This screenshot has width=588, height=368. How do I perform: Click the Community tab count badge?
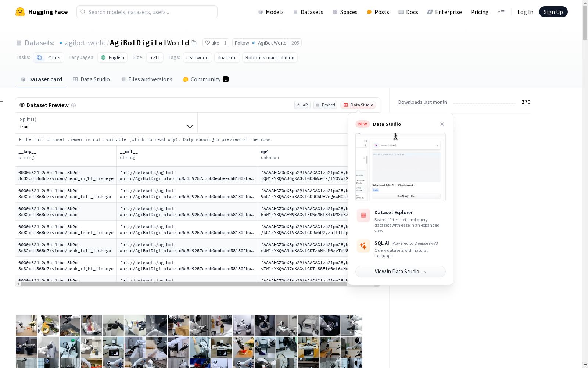point(226,79)
